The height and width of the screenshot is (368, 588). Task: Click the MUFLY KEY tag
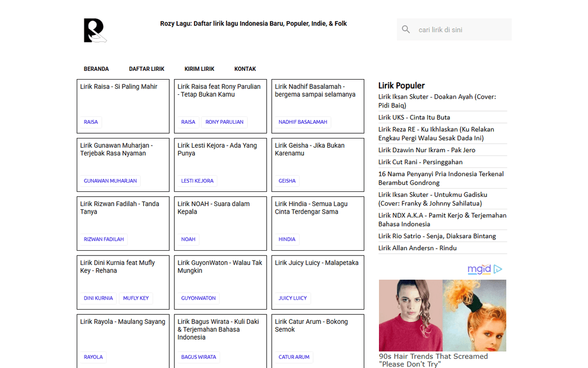pyautogui.click(x=136, y=298)
